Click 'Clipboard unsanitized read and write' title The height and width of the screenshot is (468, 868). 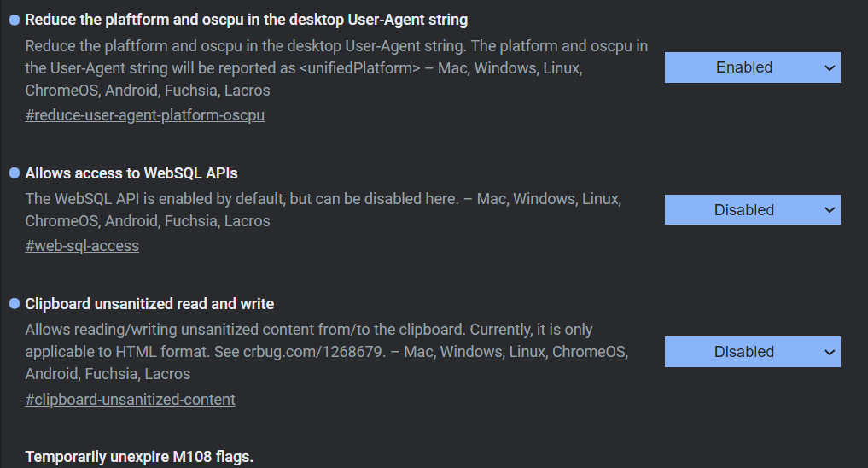(x=149, y=304)
